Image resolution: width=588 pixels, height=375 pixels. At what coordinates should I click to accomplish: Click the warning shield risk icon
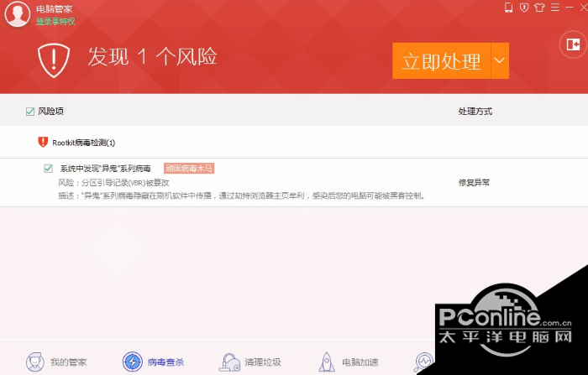(54, 60)
